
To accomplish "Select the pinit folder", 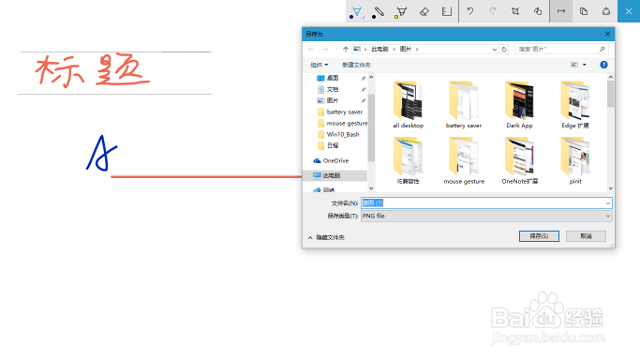I will coord(575,161).
